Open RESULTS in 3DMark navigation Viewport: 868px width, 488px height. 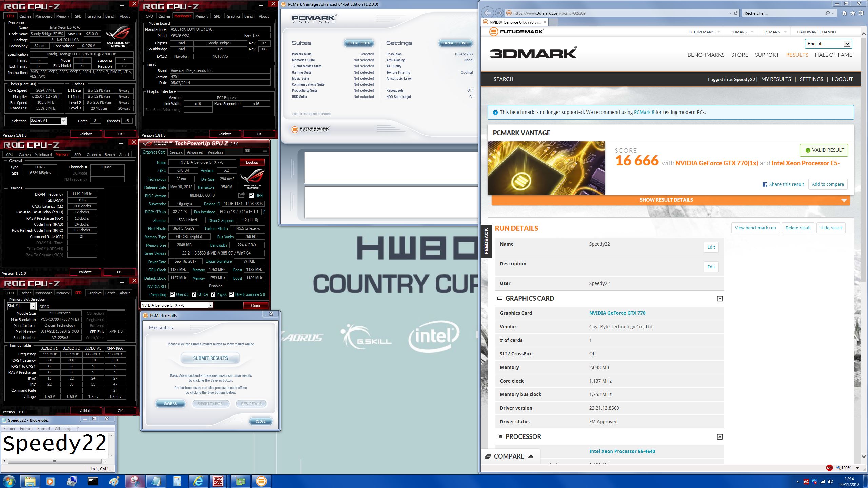click(797, 55)
